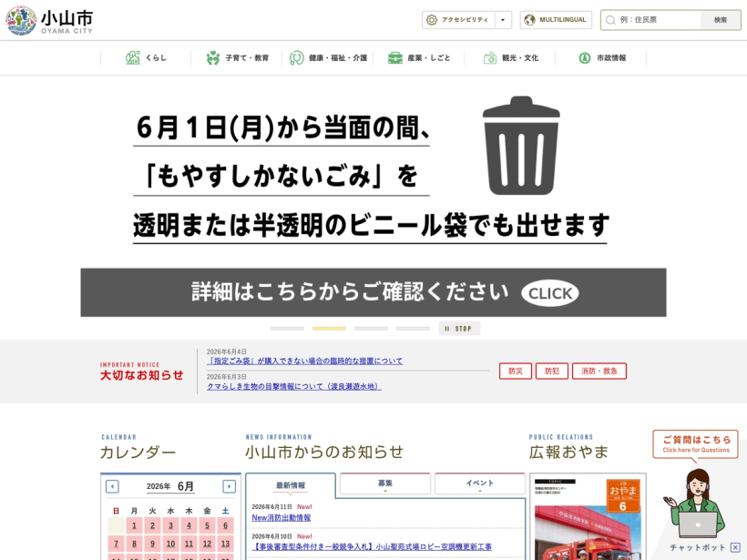The image size is (747, 560).
Task: Click the 防犯 button
Action: tap(552, 371)
